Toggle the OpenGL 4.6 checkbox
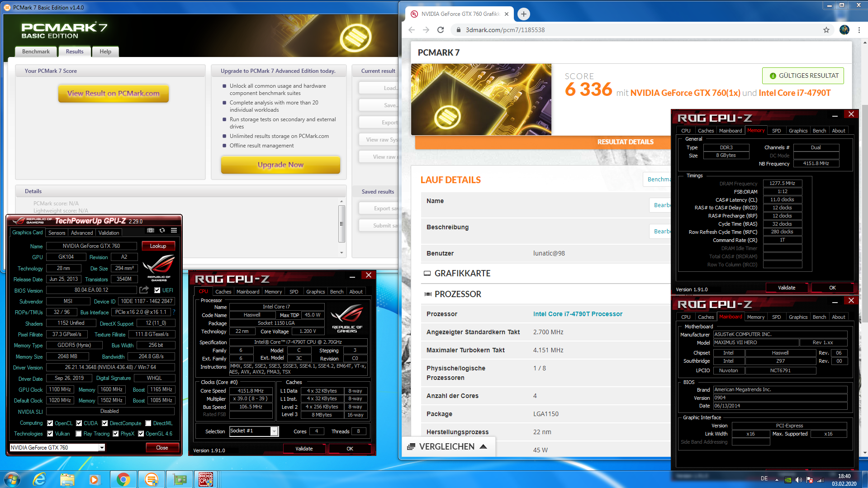 coord(141,434)
